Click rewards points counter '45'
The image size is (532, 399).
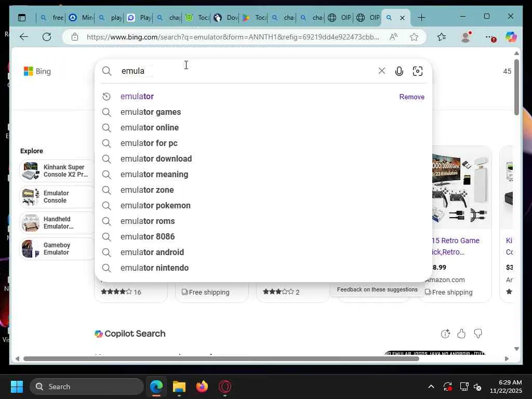click(507, 71)
